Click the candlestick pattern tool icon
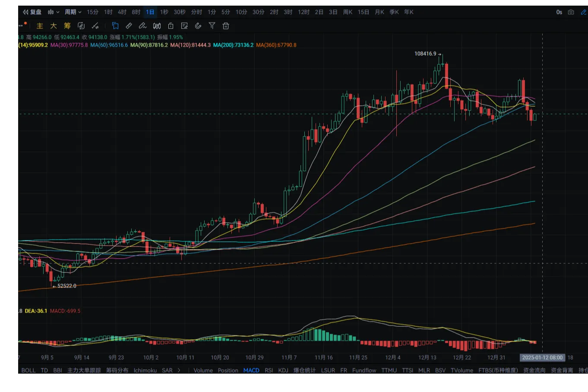588x392 pixels. pyautogui.click(x=157, y=26)
